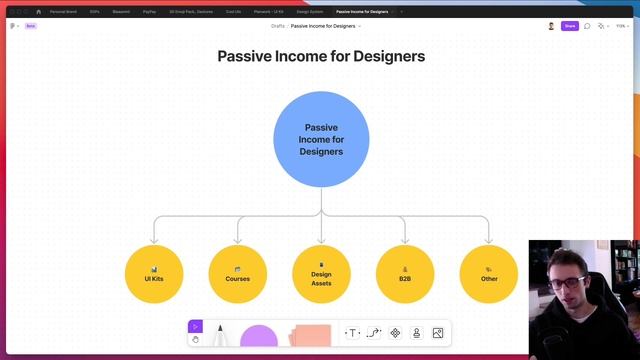
Task: Open the FigJam main menu icon
Action: [13, 26]
